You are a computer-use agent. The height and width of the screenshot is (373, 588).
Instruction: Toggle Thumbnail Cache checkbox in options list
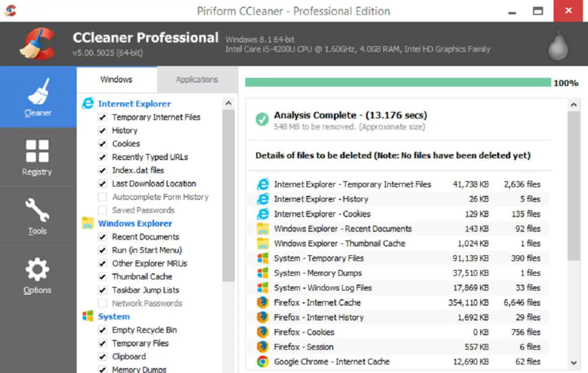[102, 276]
